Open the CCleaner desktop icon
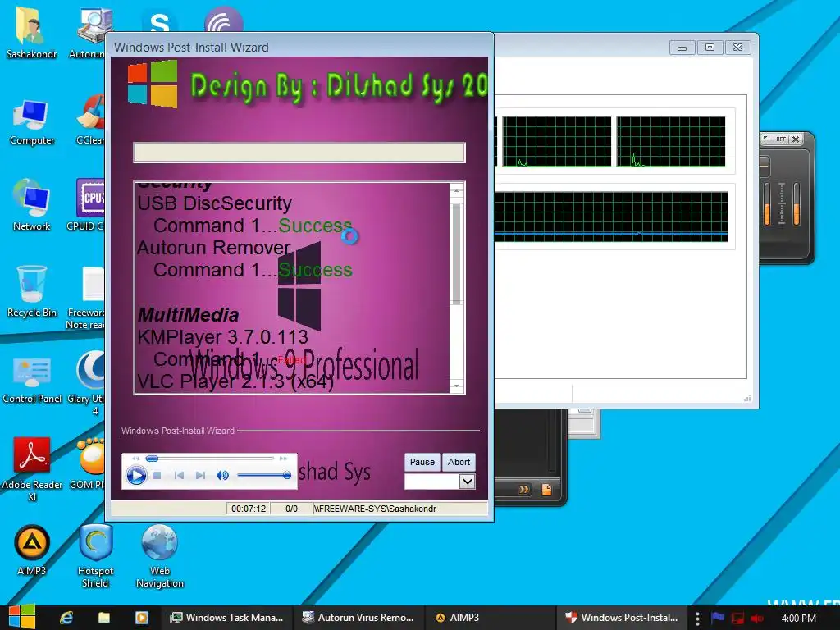 (91, 120)
